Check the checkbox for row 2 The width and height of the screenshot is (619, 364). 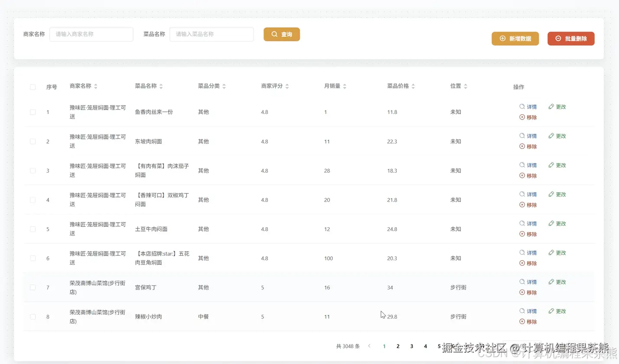pyautogui.click(x=32, y=142)
